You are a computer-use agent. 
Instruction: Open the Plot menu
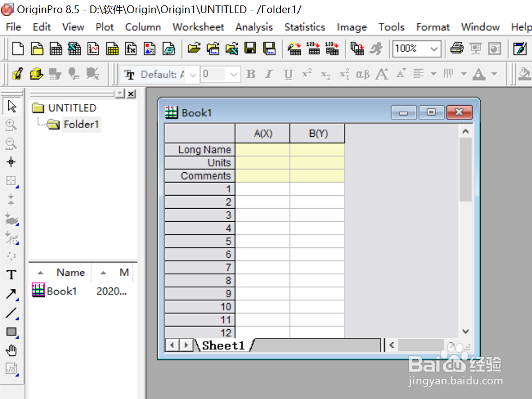(105, 27)
